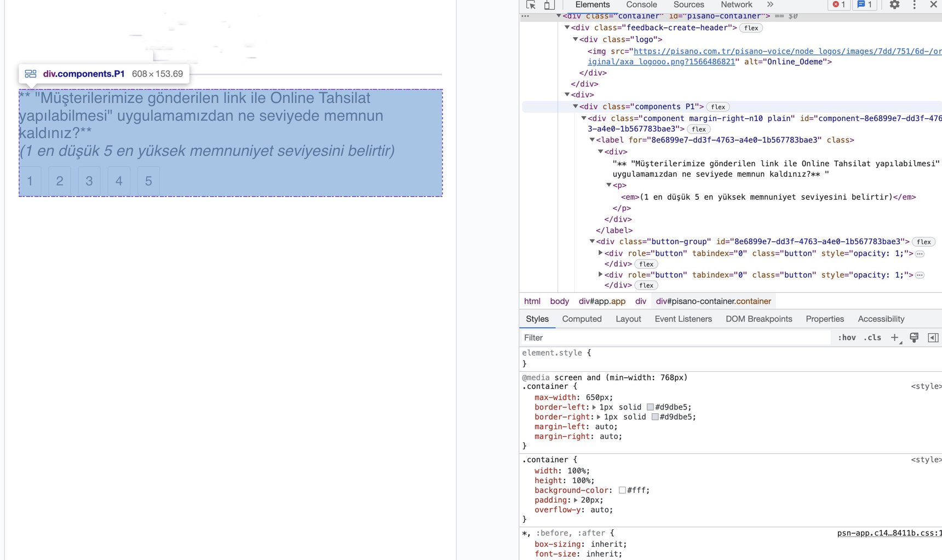942x560 pixels.
Task: Collapse the p element node
Action: pos(608,185)
